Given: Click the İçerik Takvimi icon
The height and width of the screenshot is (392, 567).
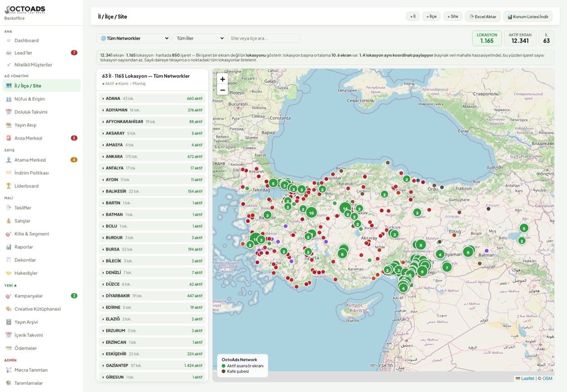Looking at the screenshot, I should pos(9,335).
